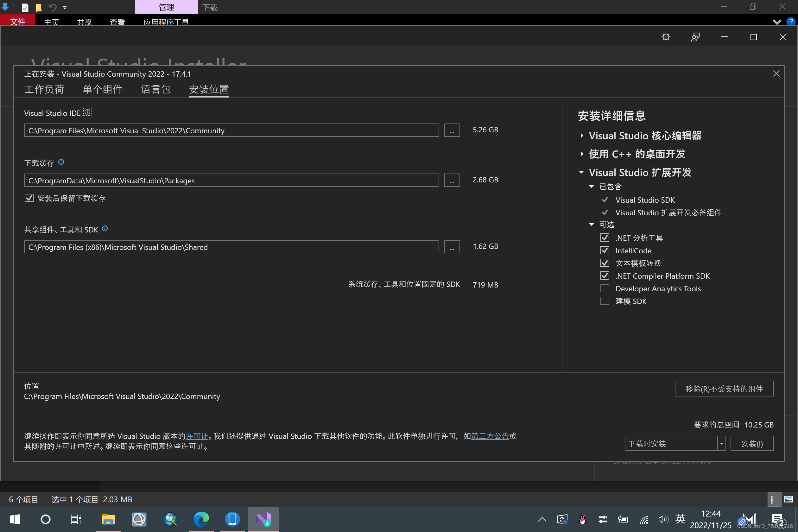Screen dimensions: 798x532
Task: Click the info icon beside Visual Studio IDE
Action: (x=87, y=111)
